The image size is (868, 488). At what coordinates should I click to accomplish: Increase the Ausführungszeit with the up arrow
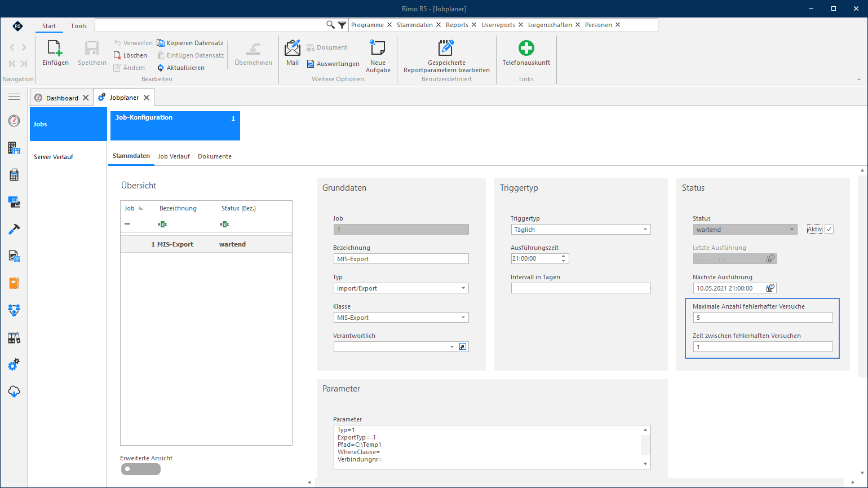point(564,256)
